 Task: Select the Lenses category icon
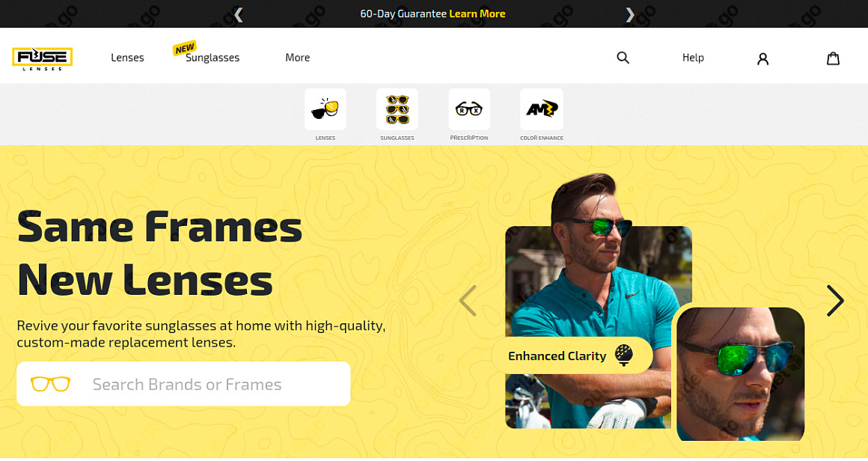click(325, 109)
